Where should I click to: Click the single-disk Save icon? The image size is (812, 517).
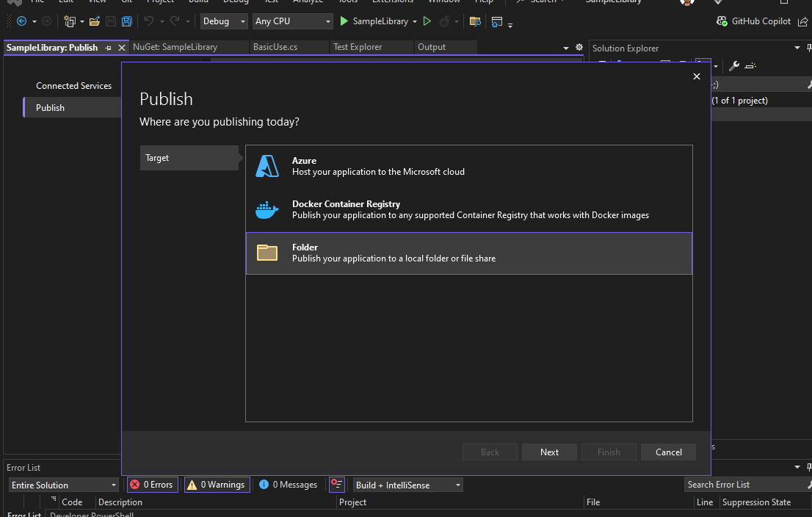[110, 21]
